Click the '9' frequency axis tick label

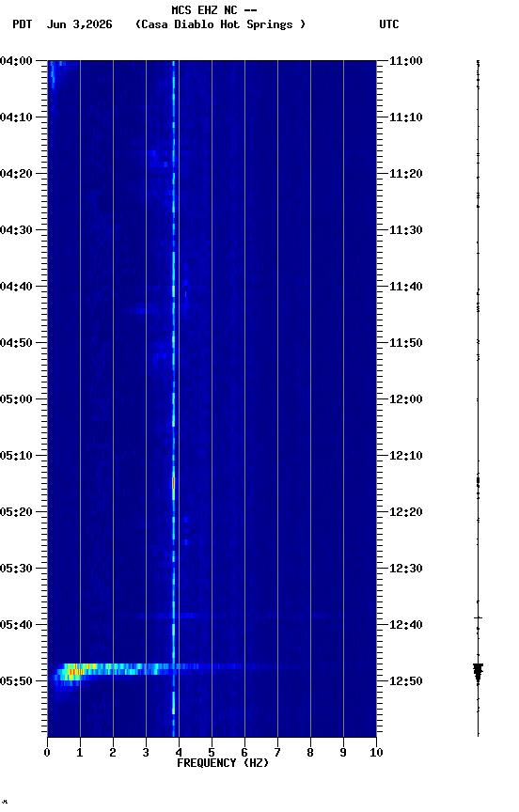343,753
